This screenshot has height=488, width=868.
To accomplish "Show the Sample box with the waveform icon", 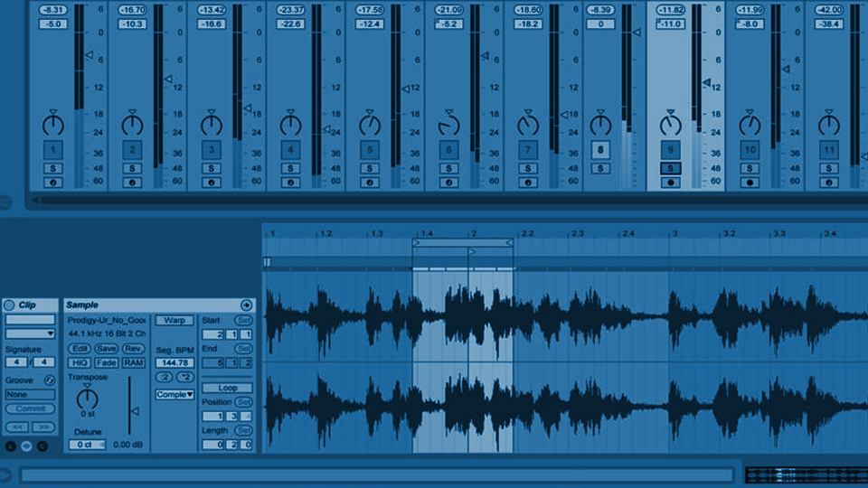I will click(26, 446).
